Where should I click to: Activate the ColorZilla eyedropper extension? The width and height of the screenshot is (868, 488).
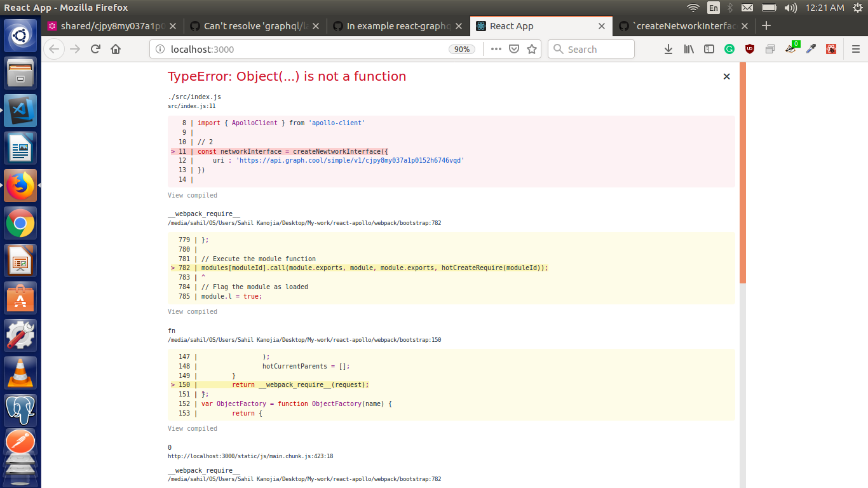(x=811, y=49)
